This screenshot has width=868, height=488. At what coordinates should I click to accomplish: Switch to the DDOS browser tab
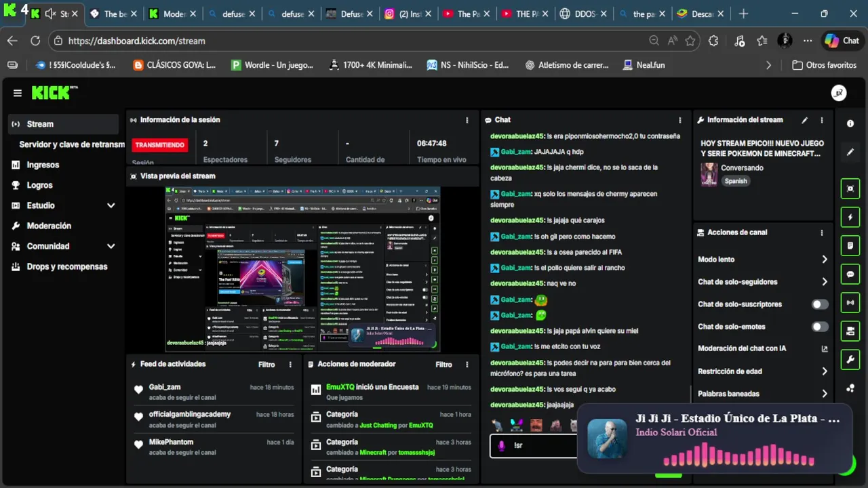[x=582, y=14]
